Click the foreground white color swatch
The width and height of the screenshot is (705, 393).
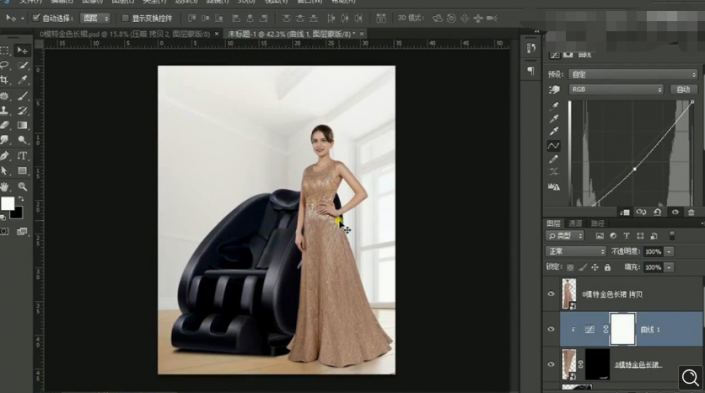pos(7,204)
